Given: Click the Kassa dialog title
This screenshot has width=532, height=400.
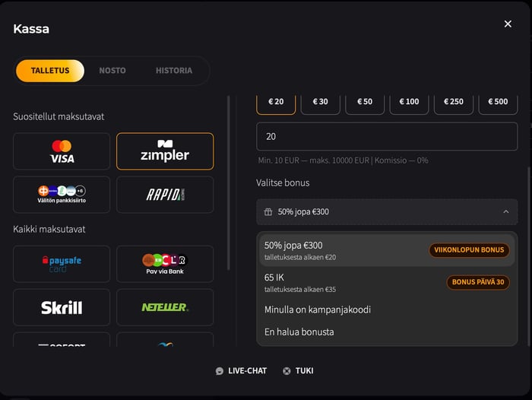Looking at the screenshot, I should [31, 29].
